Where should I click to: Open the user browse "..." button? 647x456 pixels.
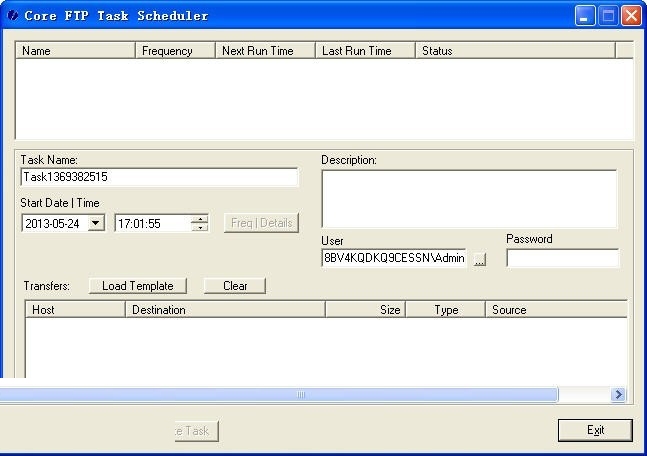tap(480, 259)
